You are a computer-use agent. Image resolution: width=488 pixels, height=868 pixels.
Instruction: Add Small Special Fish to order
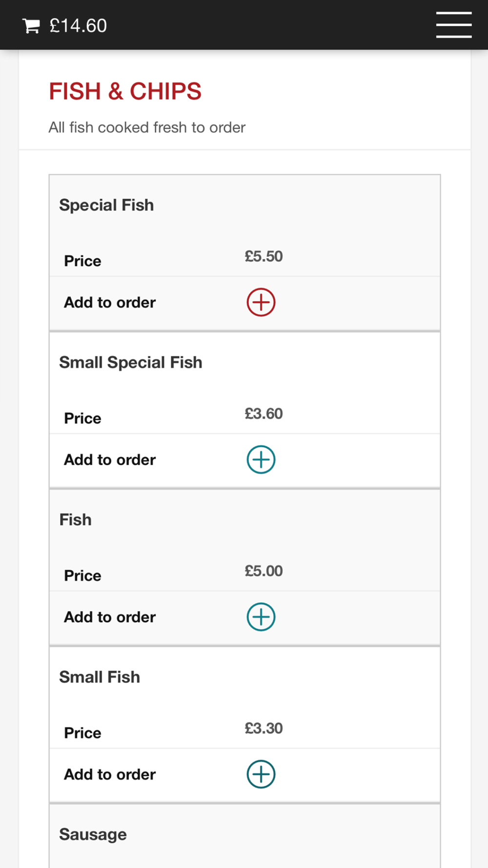pyautogui.click(x=261, y=459)
